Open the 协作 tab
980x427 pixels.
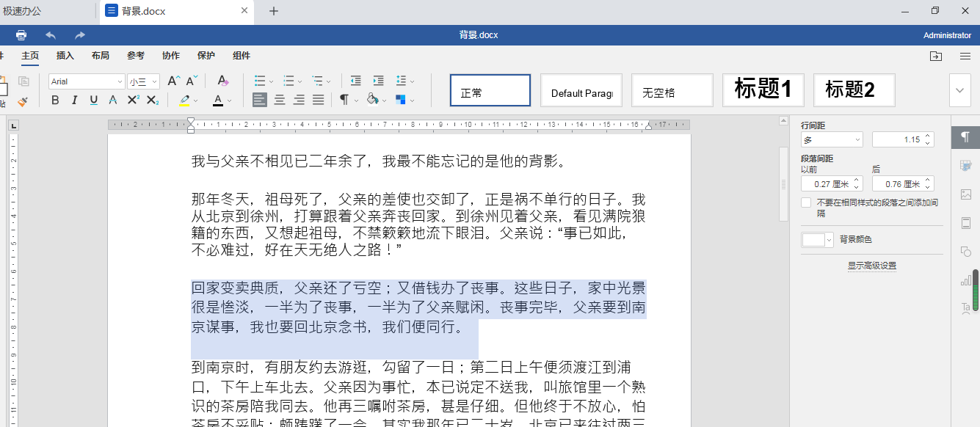click(171, 56)
